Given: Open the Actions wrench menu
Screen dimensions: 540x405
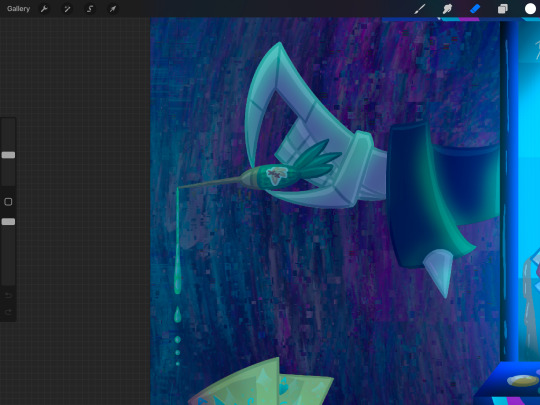Looking at the screenshot, I should point(44,9).
